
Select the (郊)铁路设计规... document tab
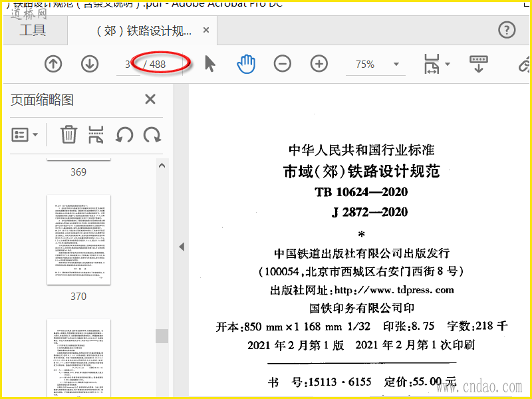coord(144,31)
